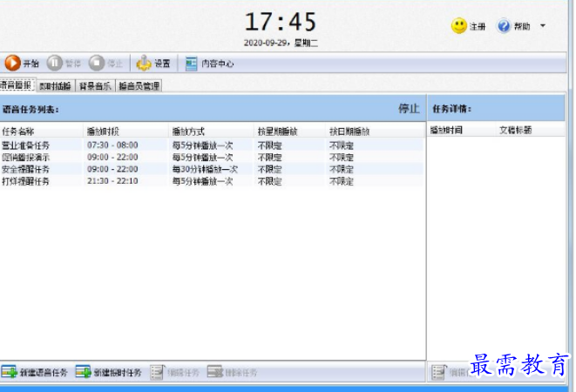576x392 pixels.
Task: Open 内容中心 (Content Center)
Action: pos(192,63)
